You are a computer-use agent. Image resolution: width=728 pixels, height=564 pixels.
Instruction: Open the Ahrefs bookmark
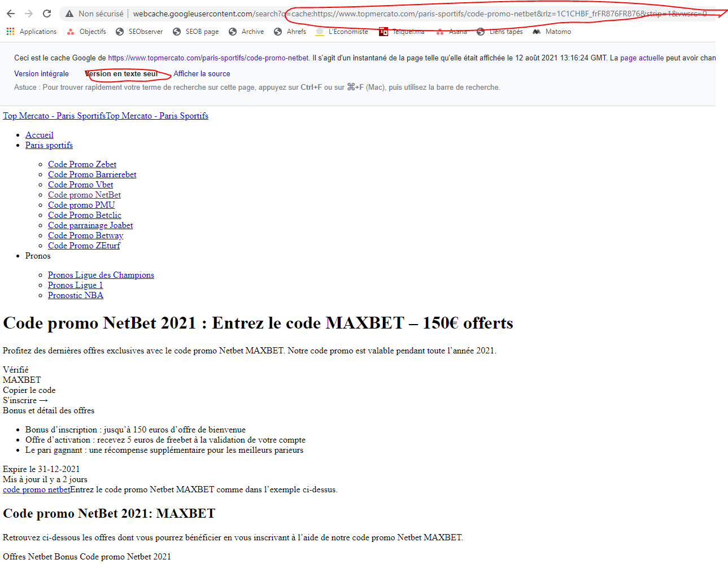point(290,32)
